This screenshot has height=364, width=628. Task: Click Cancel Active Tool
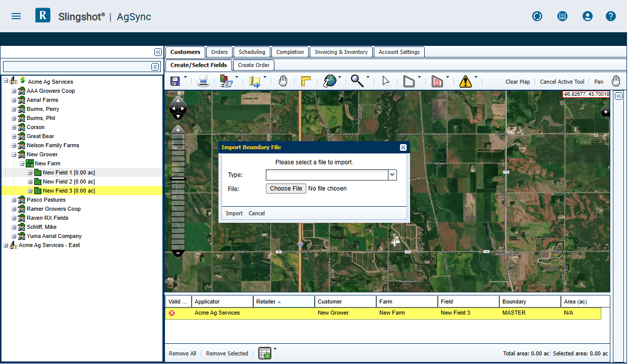(x=562, y=82)
